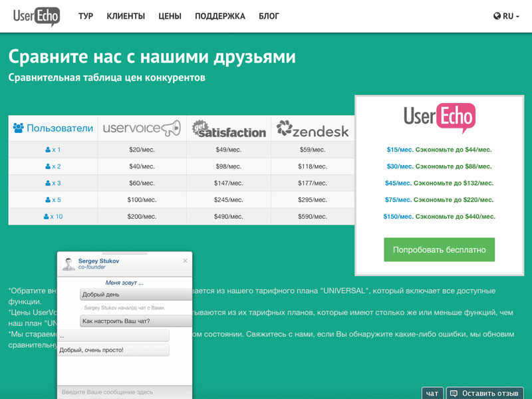Click the zendesk logo in table
Viewport: 532px width, 399px height.
click(x=313, y=128)
